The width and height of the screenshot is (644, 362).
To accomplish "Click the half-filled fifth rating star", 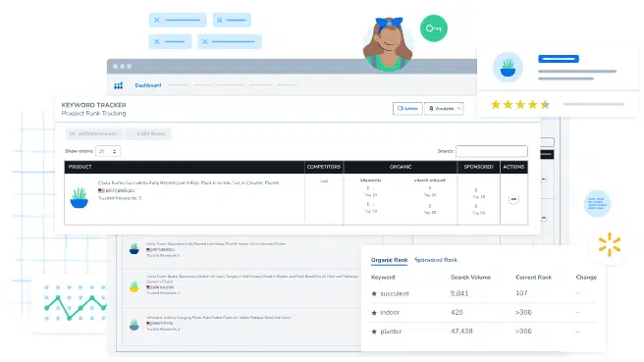I will (x=545, y=105).
